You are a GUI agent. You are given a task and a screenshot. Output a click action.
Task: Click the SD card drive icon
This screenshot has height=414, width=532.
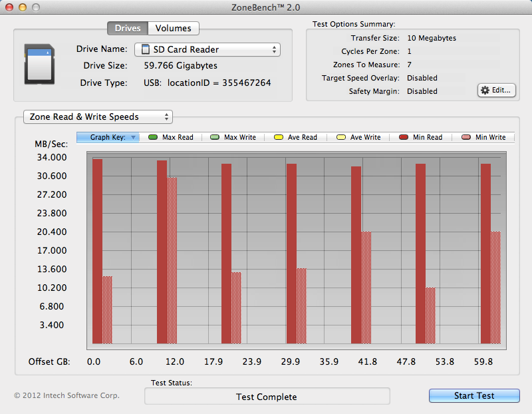(x=39, y=64)
